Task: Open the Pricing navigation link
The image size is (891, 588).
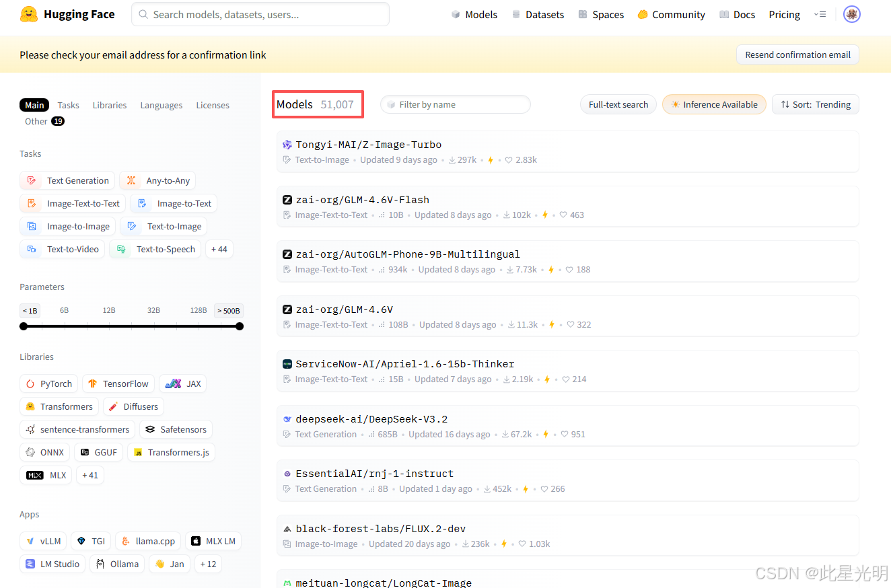Action: (x=785, y=14)
